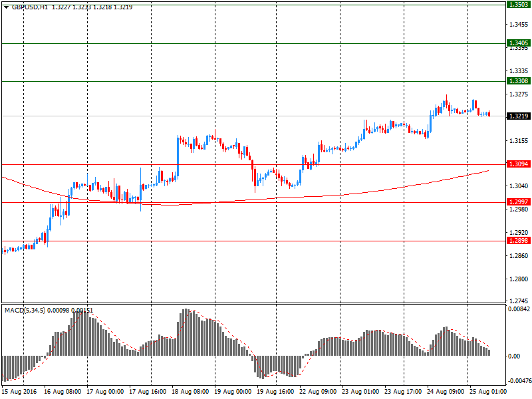The height and width of the screenshot is (399, 532).
Task: Click the 1.2980 price scale value
Action: 519,209
